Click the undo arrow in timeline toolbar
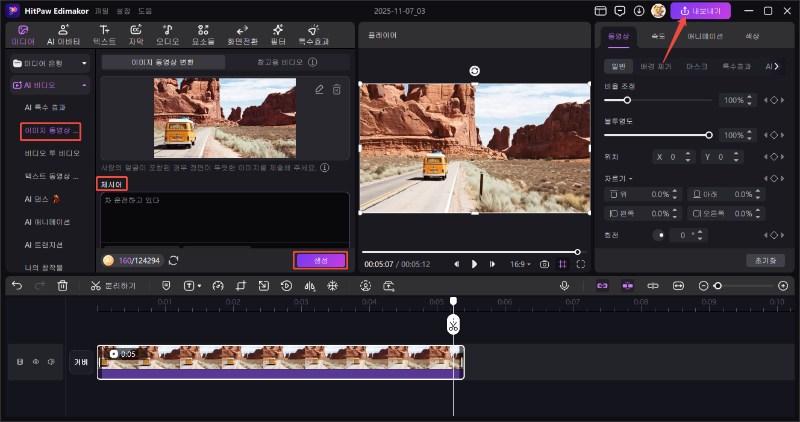800x422 pixels. tap(17, 286)
